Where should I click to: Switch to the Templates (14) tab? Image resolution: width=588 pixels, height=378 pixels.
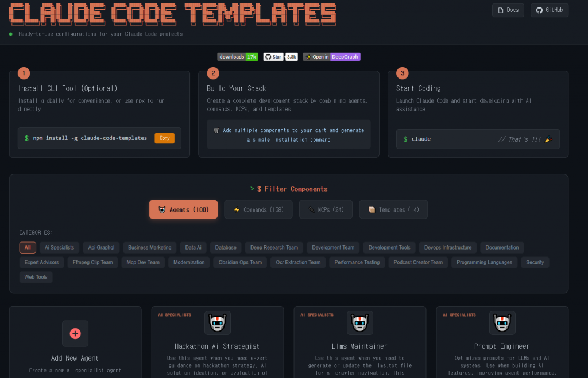393,209
